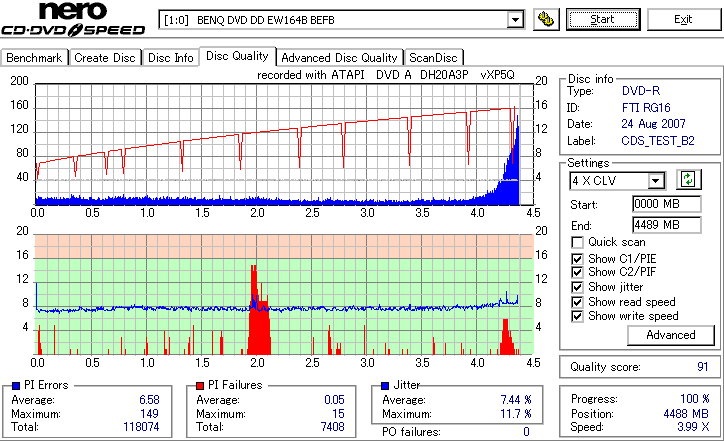
Task: Expand the 4 X CLV speed dropdown
Action: (x=656, y=181)
